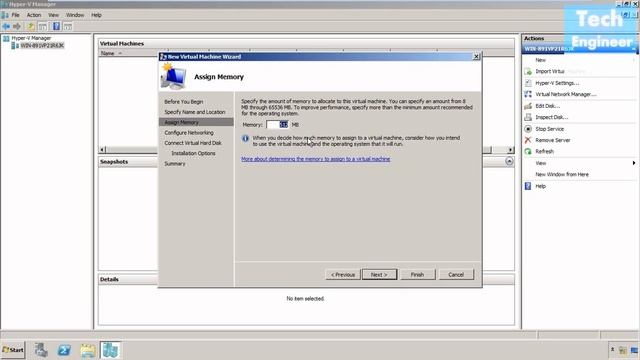Select the WIN-891VP2 server tree node
The image size is (640, 360).
click(42, 45)
